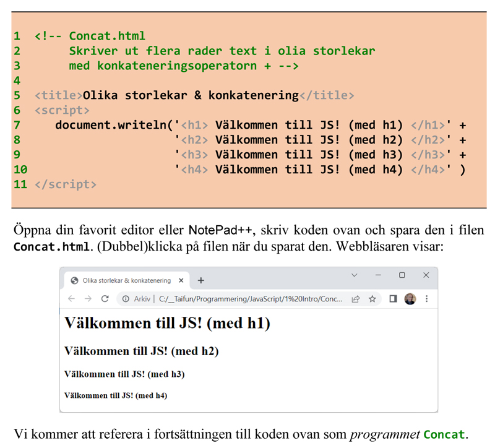495x448 pixels.
Task: Toggle the browser side panel icon
Action: (x=393, y=299)
